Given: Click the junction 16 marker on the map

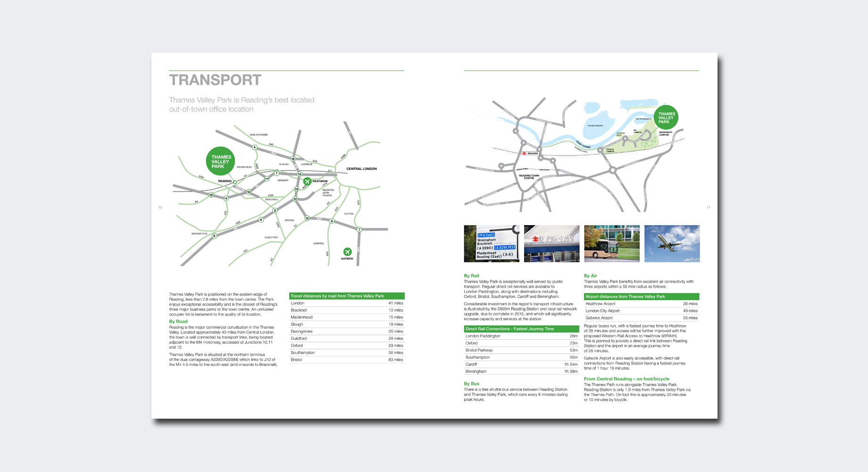Looking at the screenshot, I should coord(292,159).
